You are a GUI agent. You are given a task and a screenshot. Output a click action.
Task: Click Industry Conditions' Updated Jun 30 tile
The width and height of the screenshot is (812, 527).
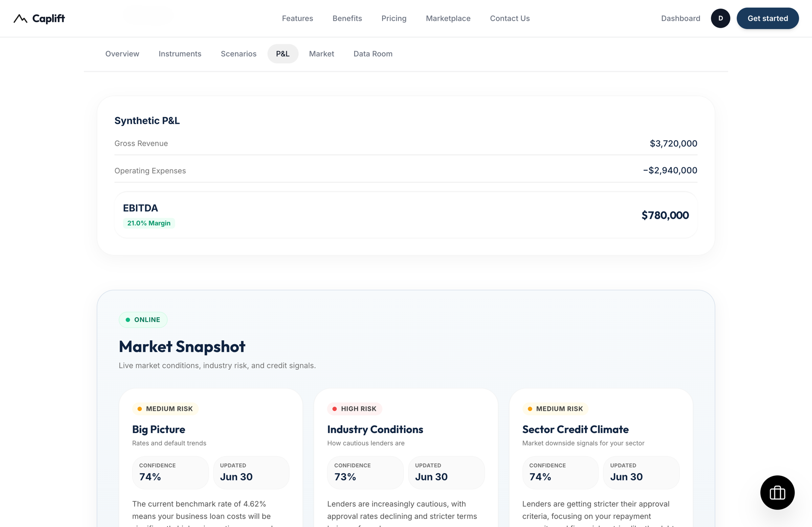click(x=446, y=472)
